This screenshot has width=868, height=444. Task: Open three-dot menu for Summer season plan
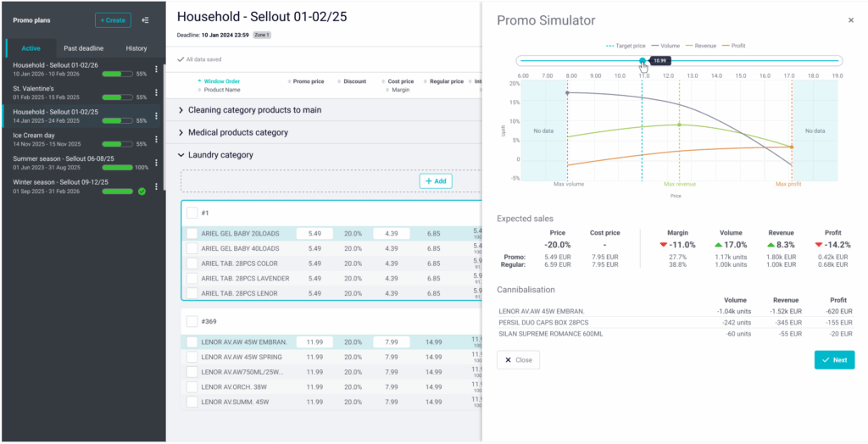(x=156, y=163)
